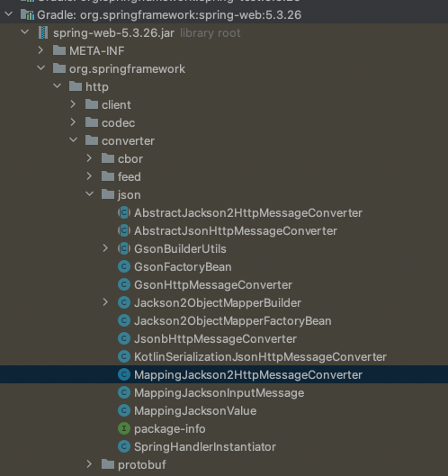Select the AbstractJackson2HttpMessageConverter class name
Image resolution: width=448 pixels, height=476 pixels.
[x=248, y=212]
